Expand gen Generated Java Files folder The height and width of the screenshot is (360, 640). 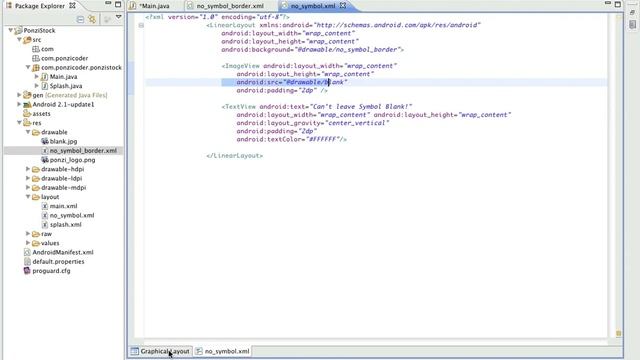[x=19, y=95]
